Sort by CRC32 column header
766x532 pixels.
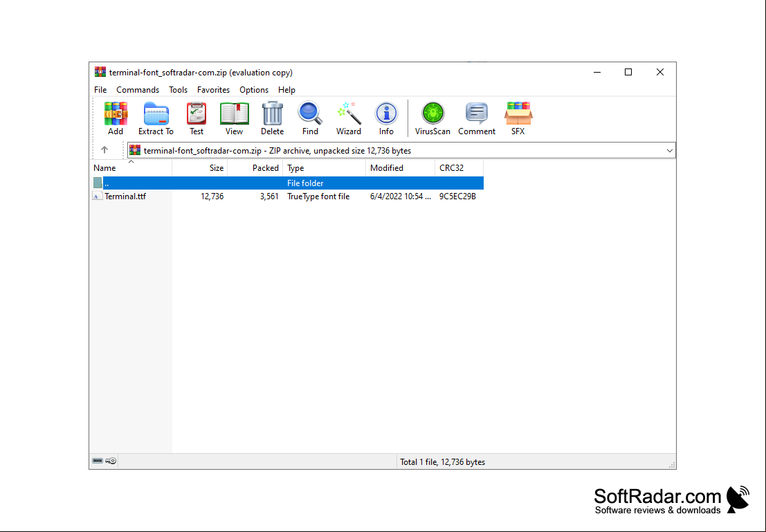pos(459,168)
